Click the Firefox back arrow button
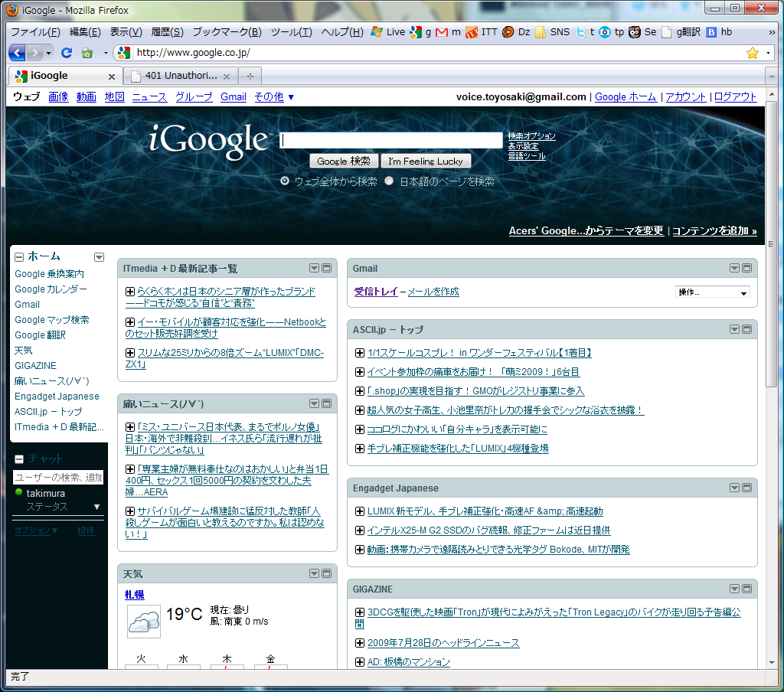The image size is (784, 692). (x=17, y=53)
